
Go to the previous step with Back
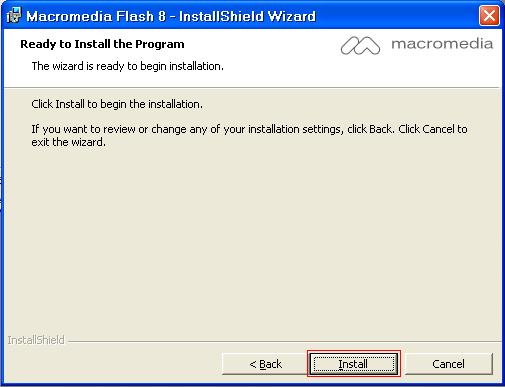pyautogui.click(x=265, y=364)
